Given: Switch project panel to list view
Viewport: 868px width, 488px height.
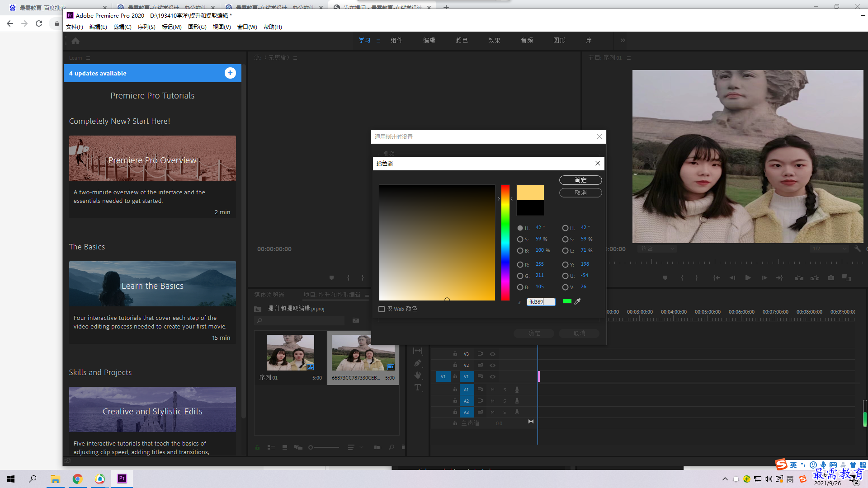Looking at the screenshot, I should coord(271,447).
